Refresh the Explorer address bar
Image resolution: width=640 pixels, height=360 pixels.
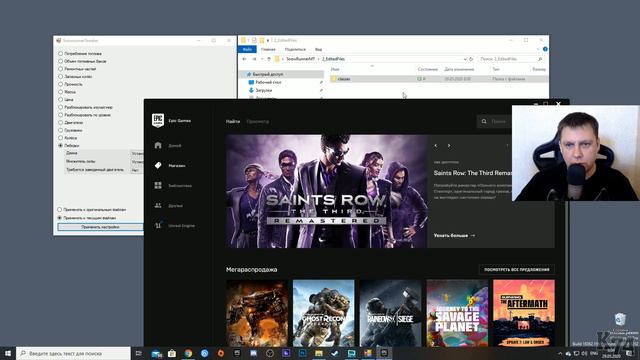(471, 59)
